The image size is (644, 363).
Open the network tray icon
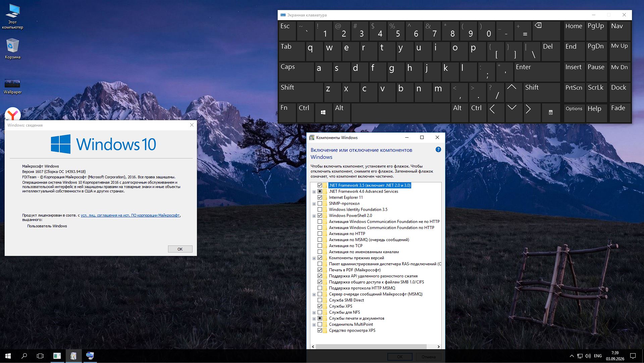pyautogui.click(x=580, y=356)
